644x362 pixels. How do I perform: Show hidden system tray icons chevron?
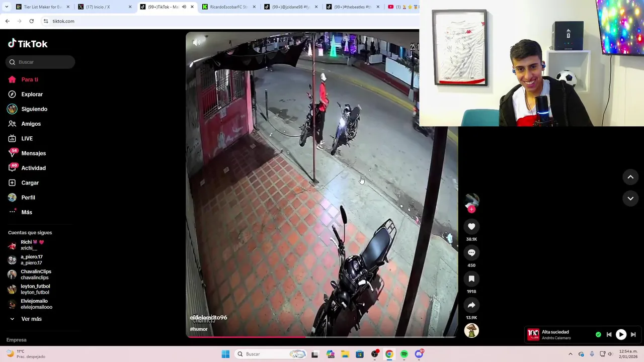pyautogui.click(x=571, y=354)
